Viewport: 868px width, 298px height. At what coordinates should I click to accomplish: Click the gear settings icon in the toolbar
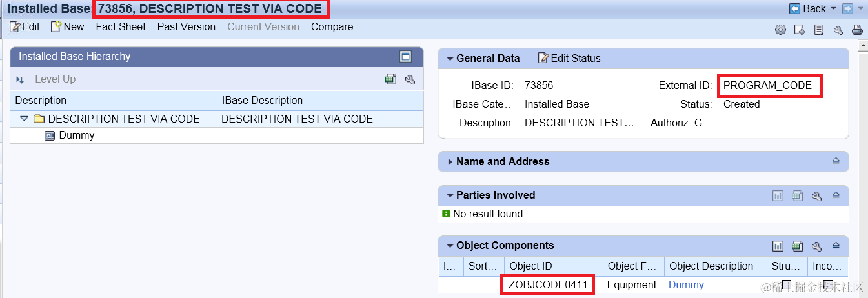(780, 30)
